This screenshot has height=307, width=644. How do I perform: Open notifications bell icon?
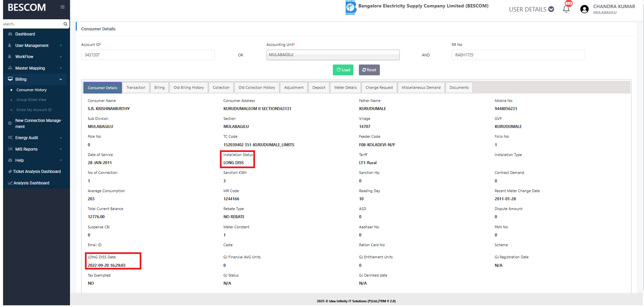[x=566, y=9]
